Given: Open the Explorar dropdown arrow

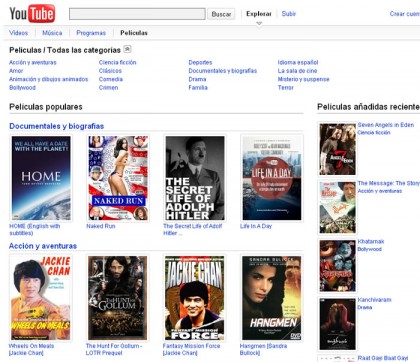Looking at the screenshot, I should coord(259,23).
